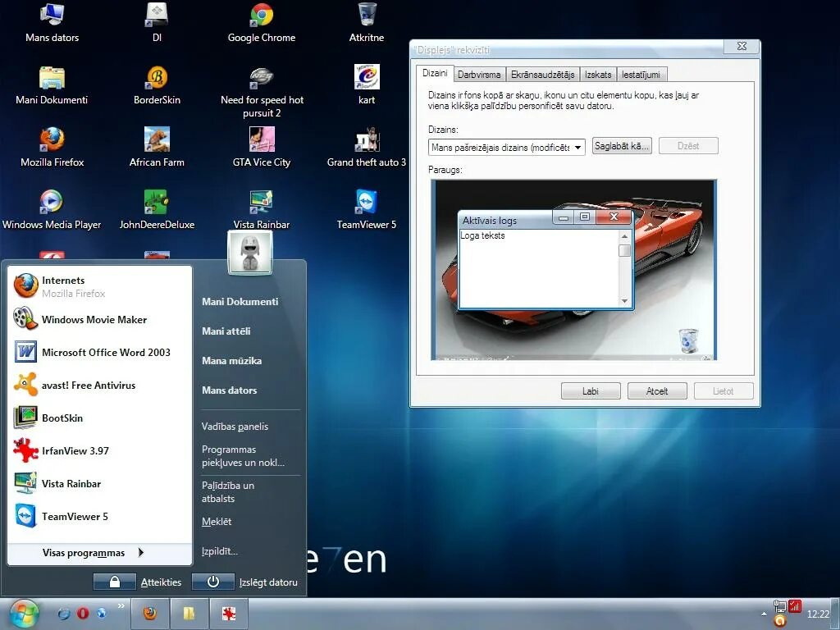Open red signal-bars tray icon

794,606
